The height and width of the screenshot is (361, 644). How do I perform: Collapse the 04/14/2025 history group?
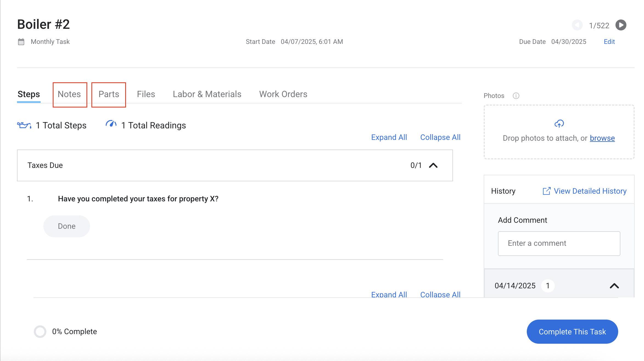click(614, 286)
